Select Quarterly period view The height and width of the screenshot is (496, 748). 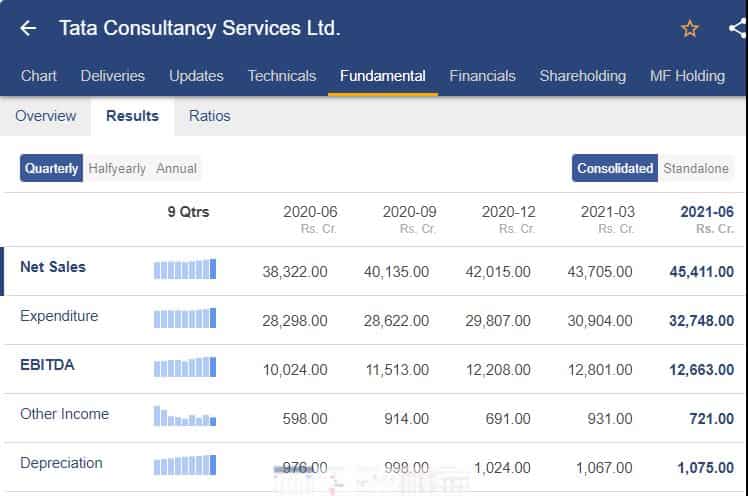click(x=52, y=168)
